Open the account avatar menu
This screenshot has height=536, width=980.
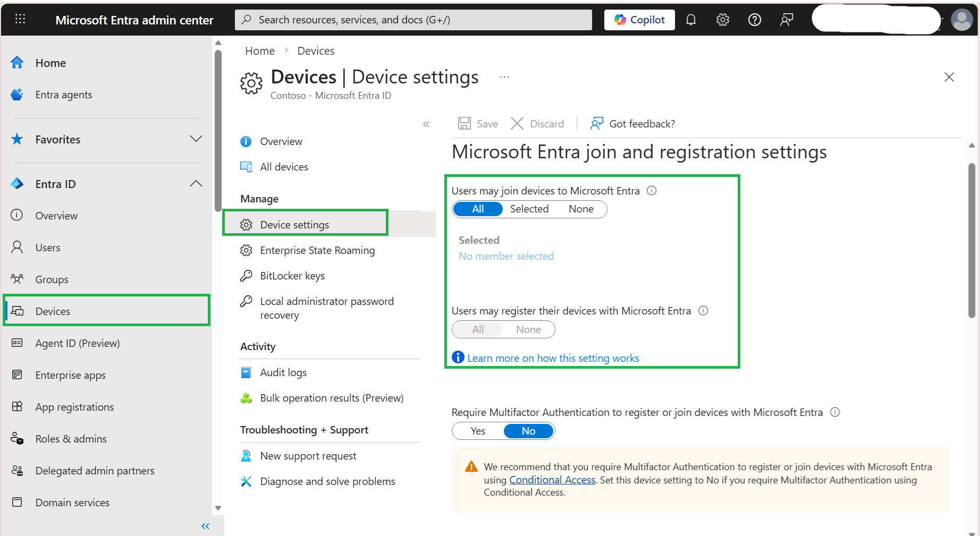click(x=962, y=20)
